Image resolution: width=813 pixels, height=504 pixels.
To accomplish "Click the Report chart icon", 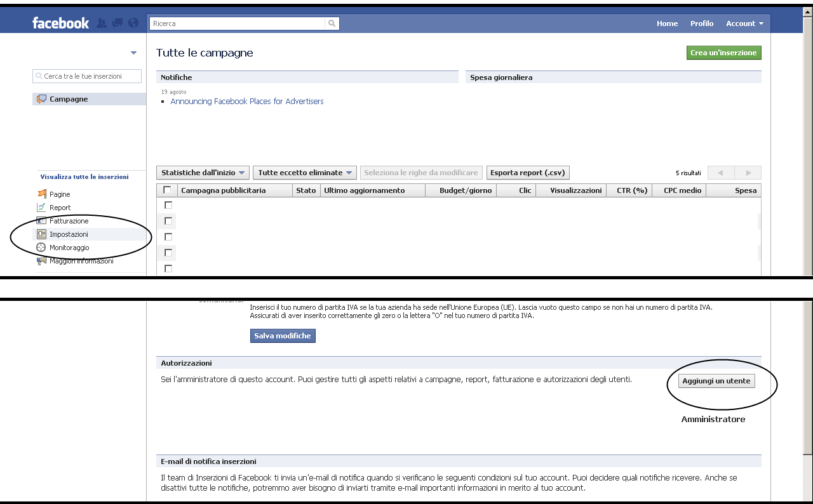I will tap(42, 208).
